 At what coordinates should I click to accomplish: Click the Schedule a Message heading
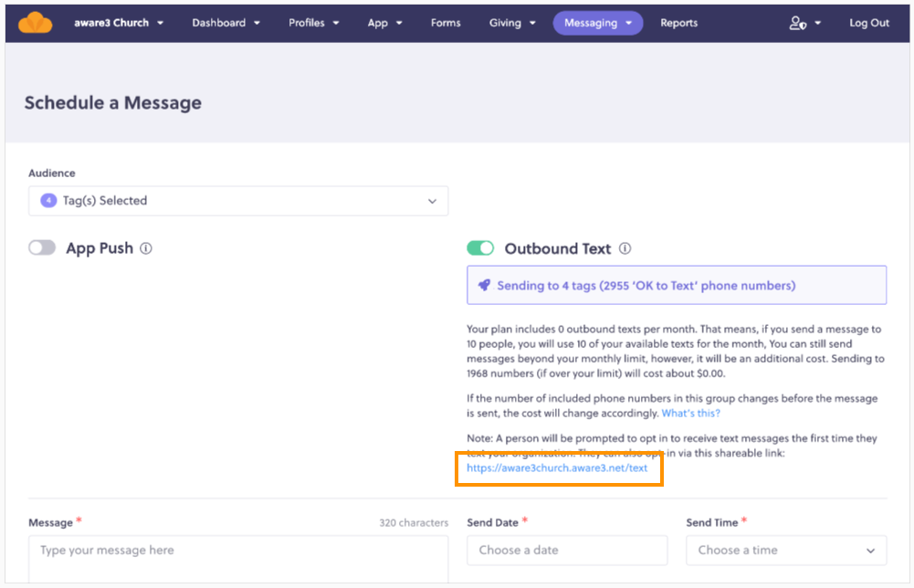coord(113,102)
